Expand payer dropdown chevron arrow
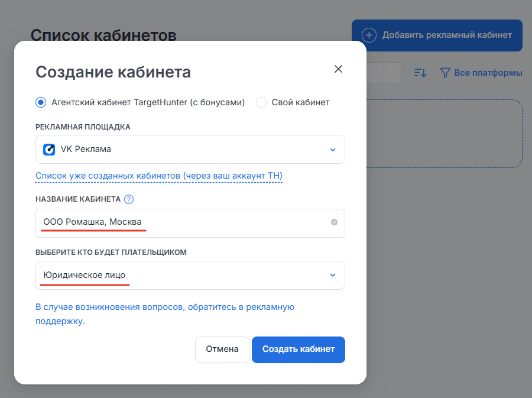Screen dimensions: 532x398 333,275
